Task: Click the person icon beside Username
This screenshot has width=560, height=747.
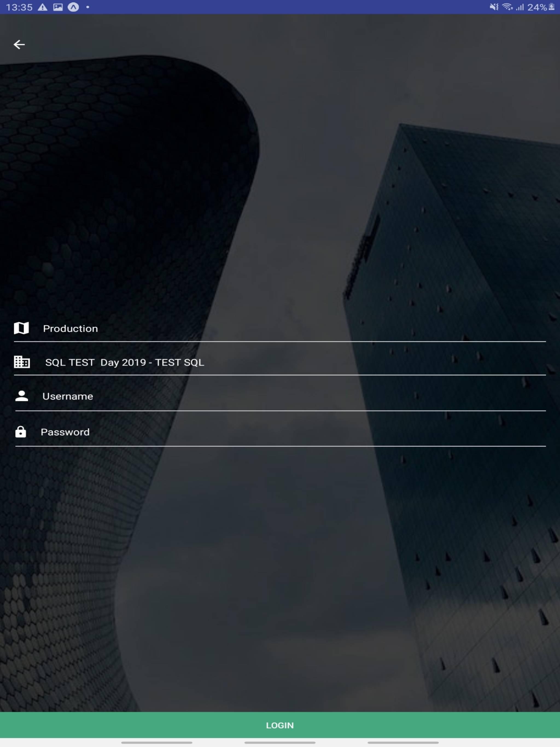Action: [22, 396]
